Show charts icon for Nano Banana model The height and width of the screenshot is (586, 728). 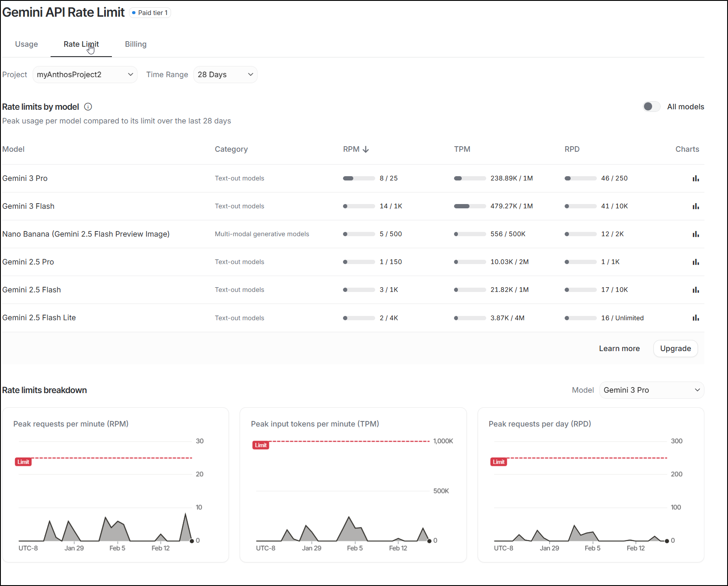[x=695, y=234]
